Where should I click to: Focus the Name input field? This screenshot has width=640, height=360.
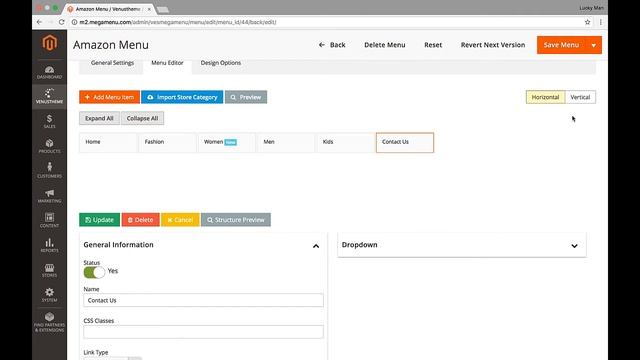[204, 300]
